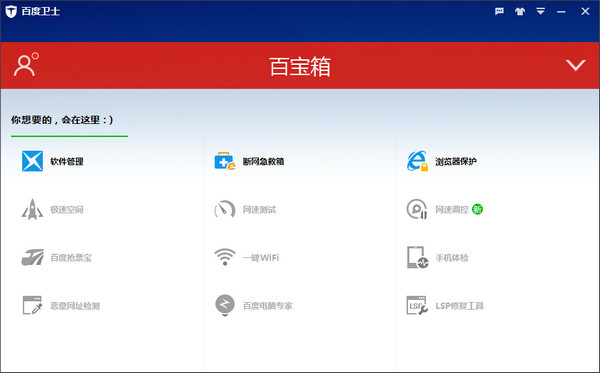Click the 手机体检 text label
The width and height of the screenshot is (600, 373).
[x=452, y=258]
